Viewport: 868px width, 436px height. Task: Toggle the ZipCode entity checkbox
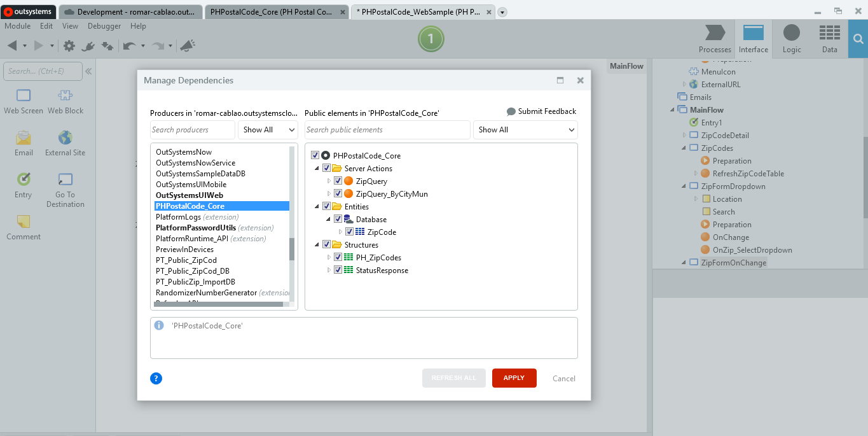(350, 232)
